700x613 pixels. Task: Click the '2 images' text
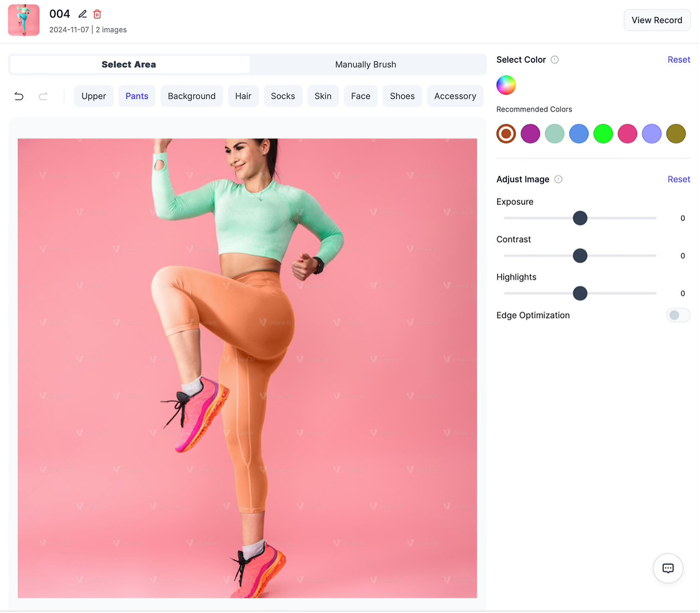click(111, 30)
